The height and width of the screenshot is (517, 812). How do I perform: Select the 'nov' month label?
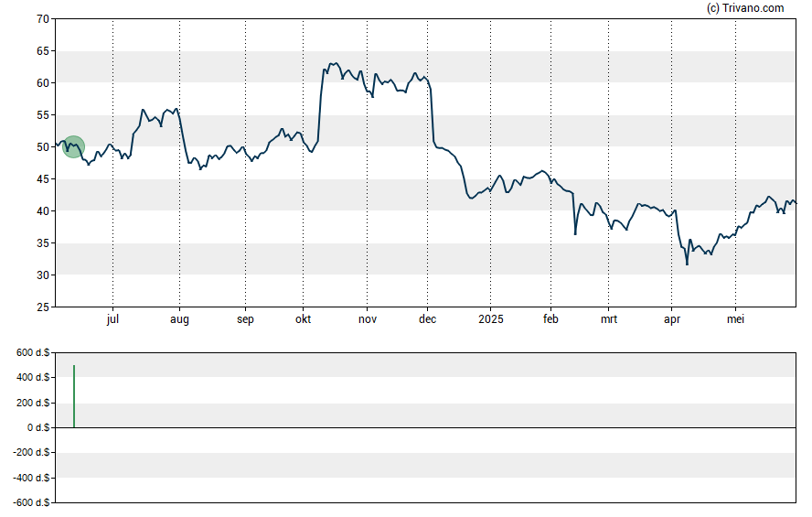tap(368, 319)
